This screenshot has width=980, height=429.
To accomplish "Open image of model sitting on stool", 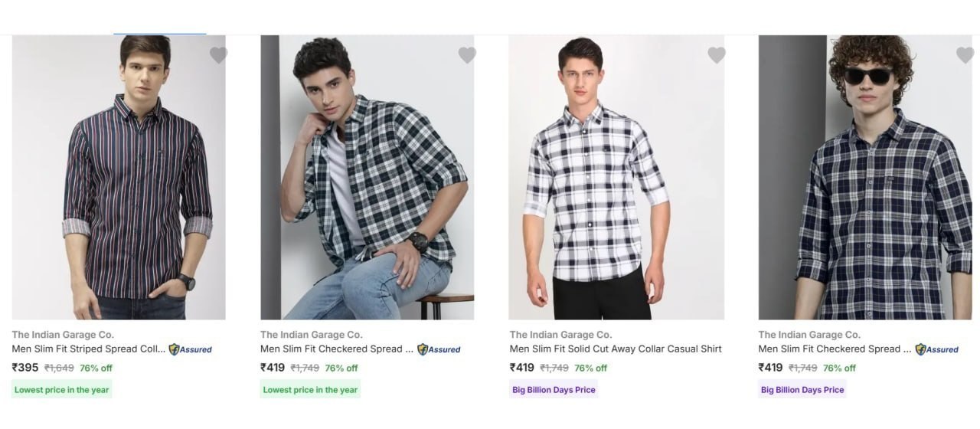I will coord(367,177).
